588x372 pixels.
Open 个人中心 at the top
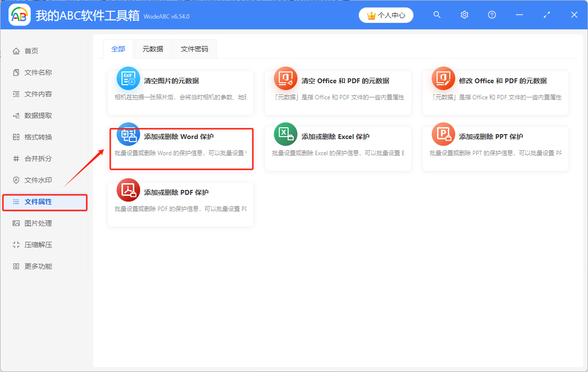(x=386, y=15)
